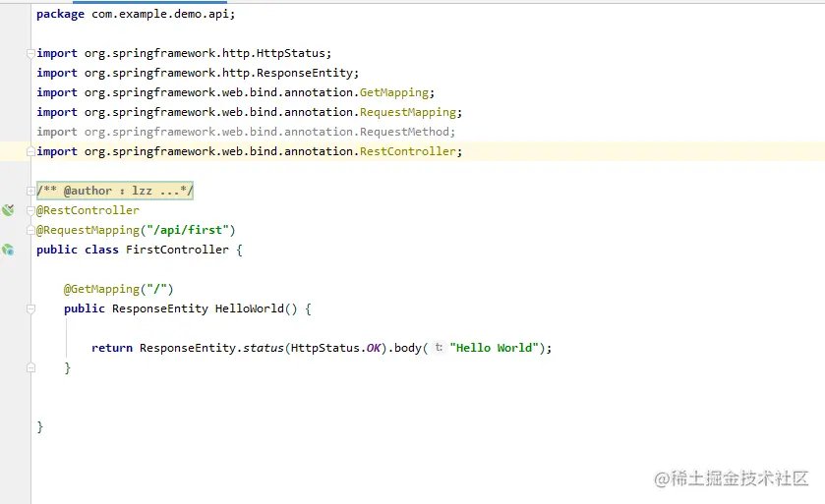Collapse the import block at HttpStatus line
This screenshot has width=825, height=504.
coord(30,53)
